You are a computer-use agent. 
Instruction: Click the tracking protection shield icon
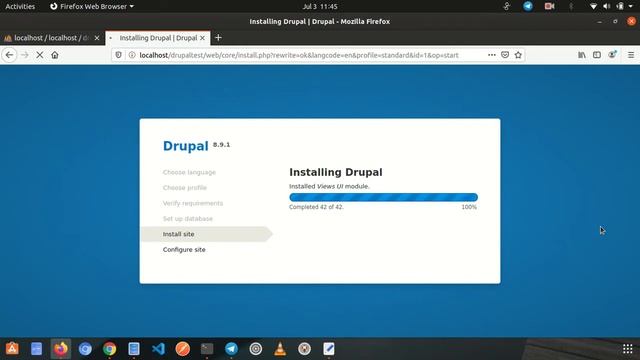pos(118,55)
